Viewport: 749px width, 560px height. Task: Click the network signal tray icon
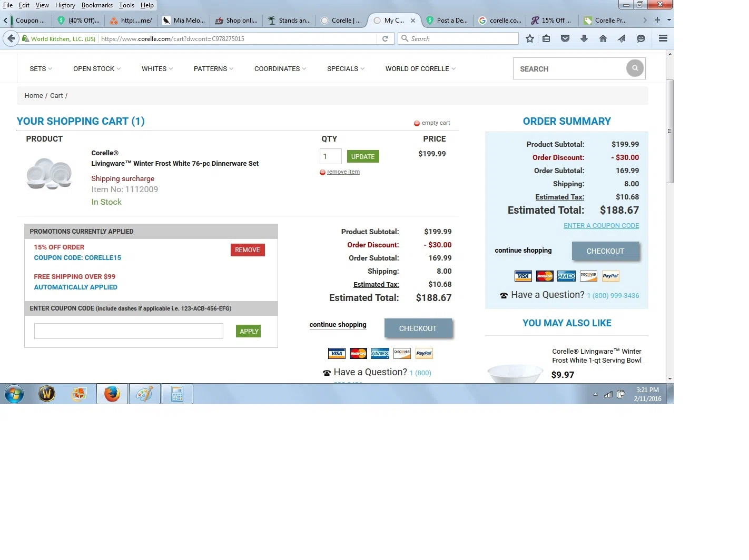point(608,394)
